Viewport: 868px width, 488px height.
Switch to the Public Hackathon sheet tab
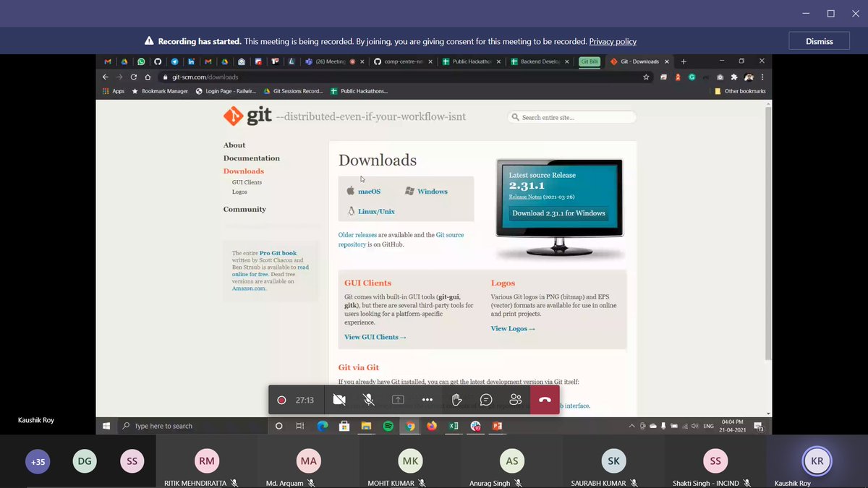(x=470, y=62)
